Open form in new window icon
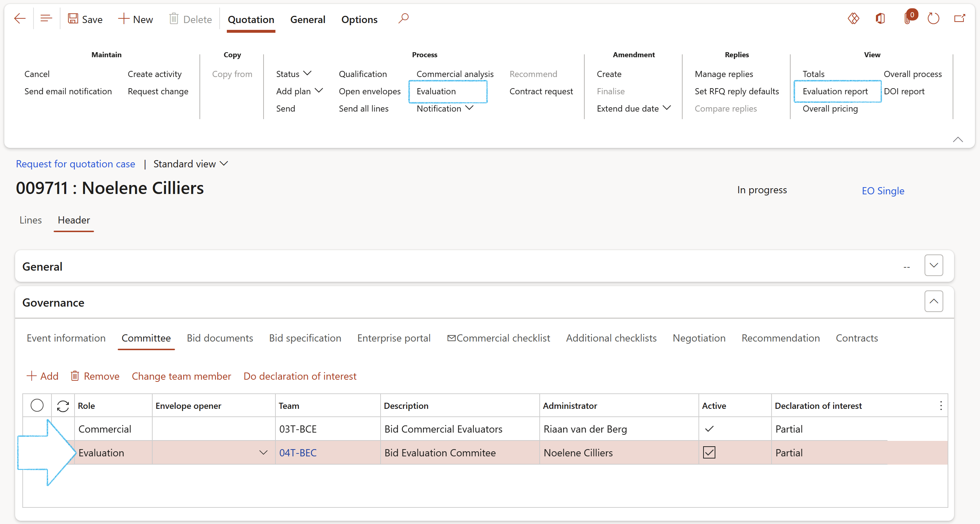The height and width of the screenshot is (524, 980). 959,19
